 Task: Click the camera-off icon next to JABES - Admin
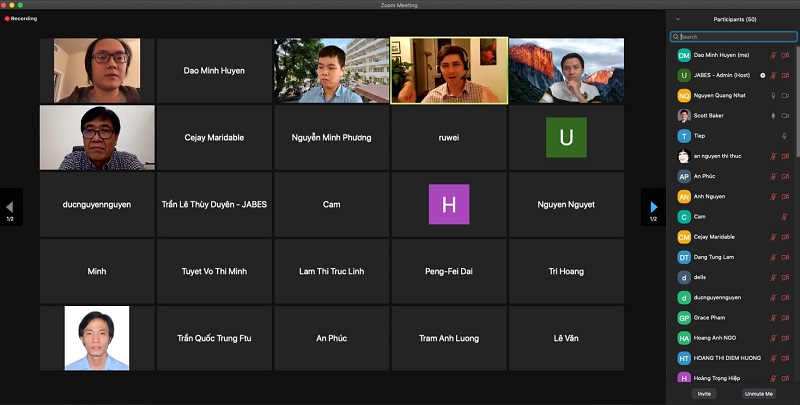point(785,75)
